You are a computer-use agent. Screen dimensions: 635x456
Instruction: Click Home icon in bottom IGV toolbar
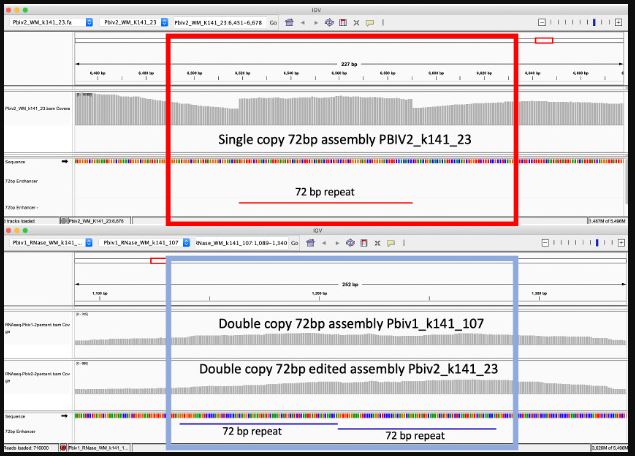pos(311,243)
